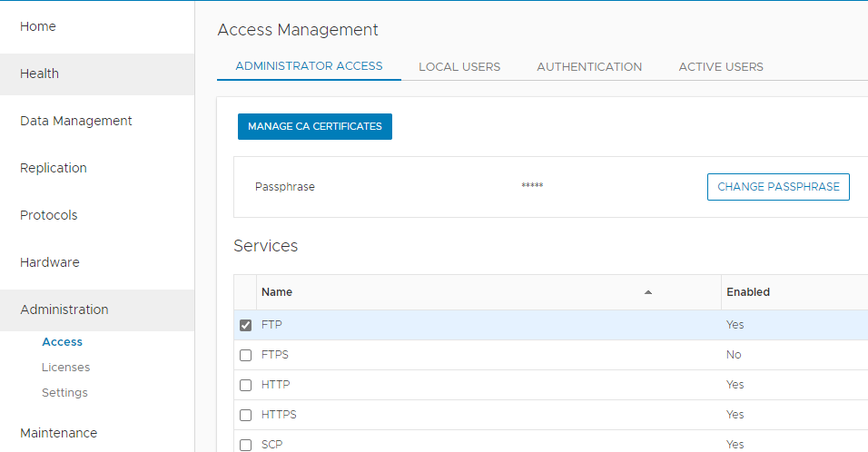Expand the Administration sidebar section
Viewport: 868px width, 452px height.
pyautogui.click(x=64, y=310)
